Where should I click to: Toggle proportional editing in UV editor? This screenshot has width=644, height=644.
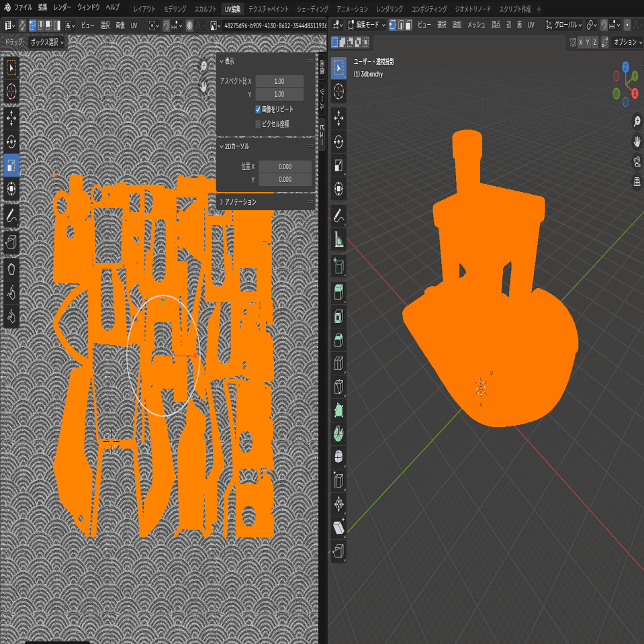click(189, 26)
